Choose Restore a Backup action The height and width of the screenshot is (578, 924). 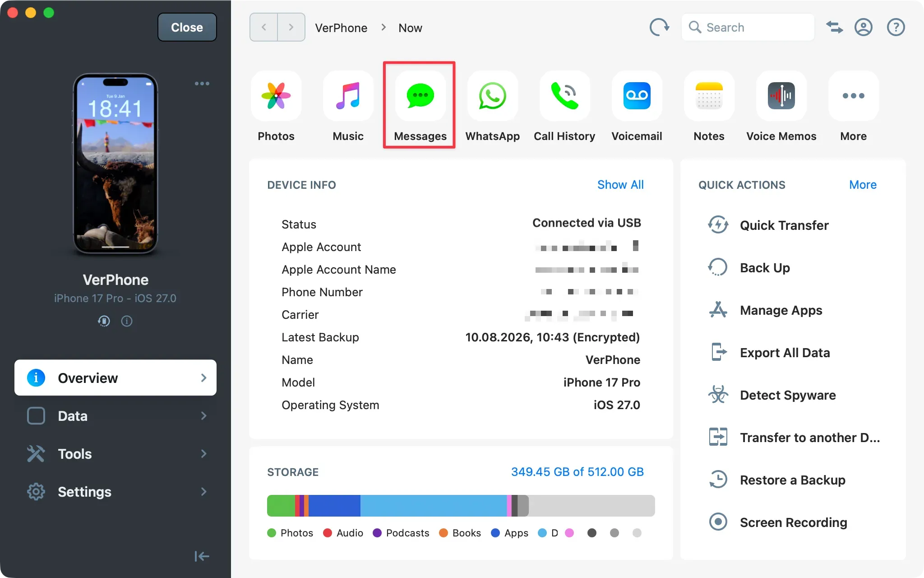tap(777, 480)
